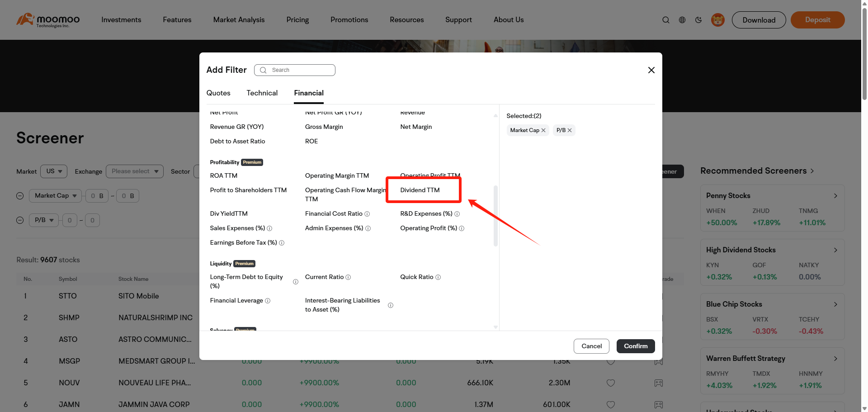
Task: Click trade icon in NOUV row
Action: [x=659, y=383]
